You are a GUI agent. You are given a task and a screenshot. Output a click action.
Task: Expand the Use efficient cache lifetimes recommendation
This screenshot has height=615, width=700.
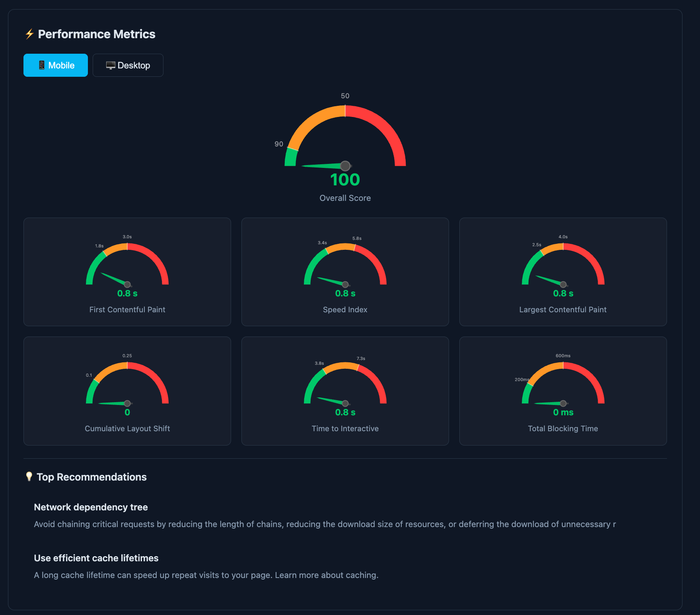tap(96, 558)
